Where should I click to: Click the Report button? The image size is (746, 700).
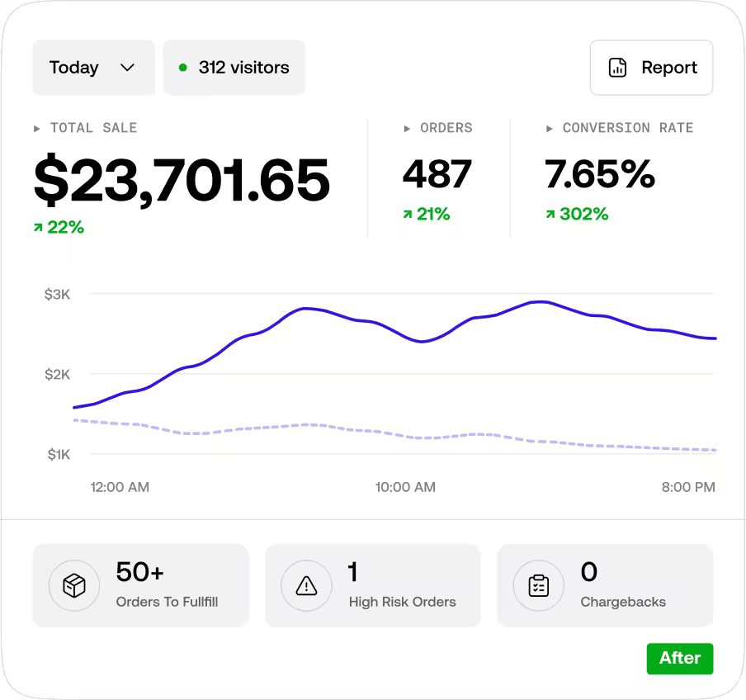click(x=651, y=68)
